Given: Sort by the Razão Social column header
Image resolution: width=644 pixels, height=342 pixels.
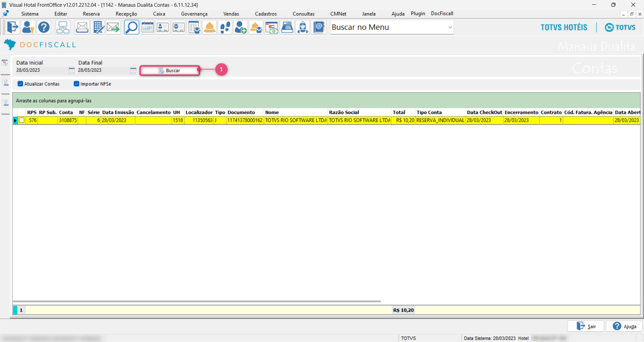Looking at the screenshot, I should 359,112.
